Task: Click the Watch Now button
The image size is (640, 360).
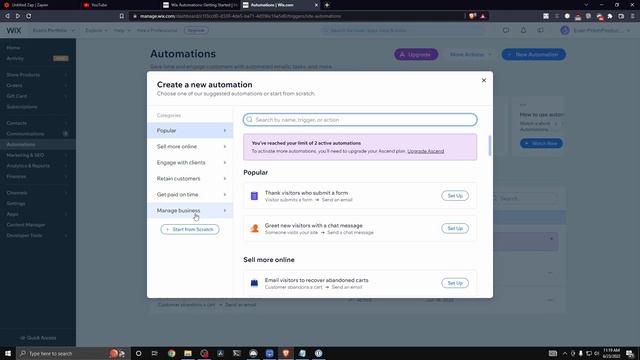Action: pos(541,143)
